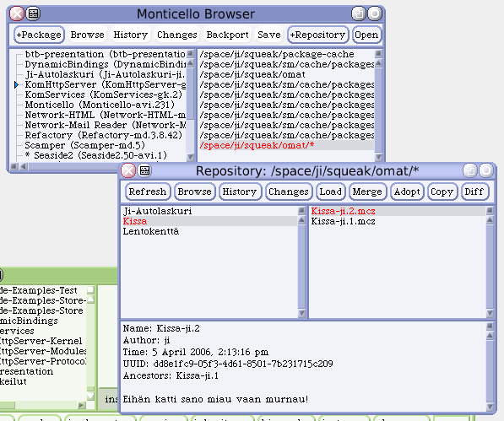Click the +Package button

tap(39, 35)
